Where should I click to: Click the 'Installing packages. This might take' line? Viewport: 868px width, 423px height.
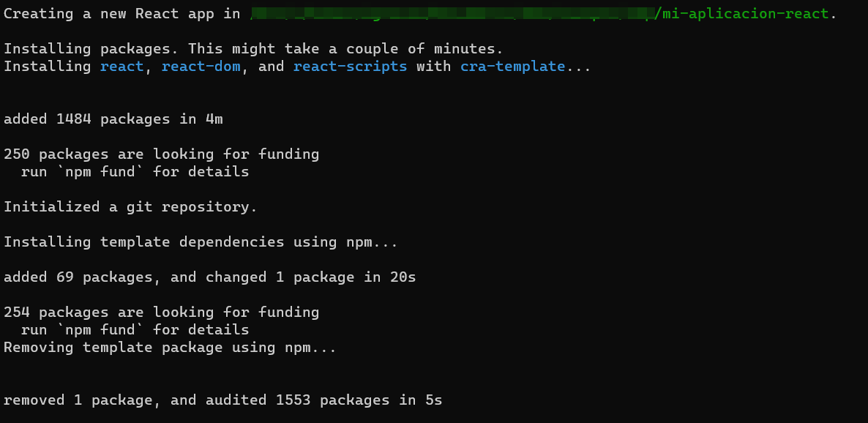pos(253,49)
